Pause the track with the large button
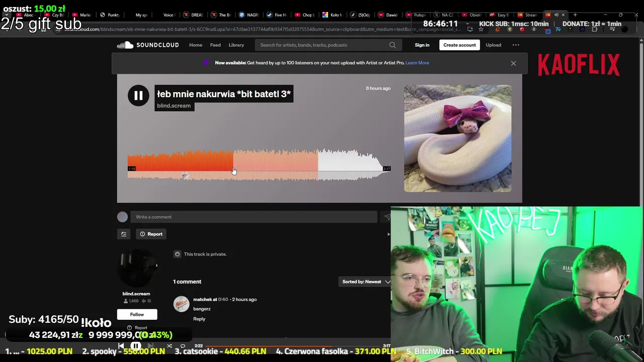 [x=138, y=96]
